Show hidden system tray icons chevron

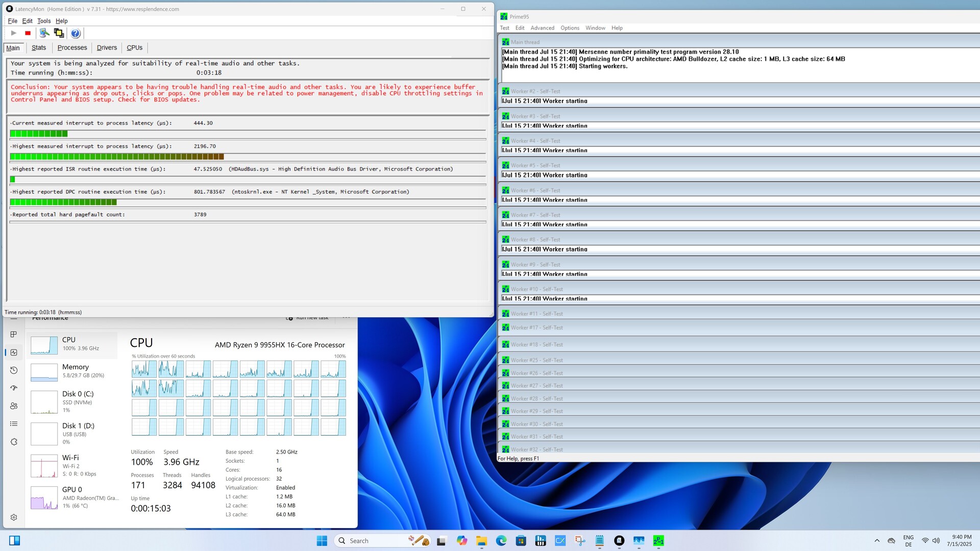point(877,541)
